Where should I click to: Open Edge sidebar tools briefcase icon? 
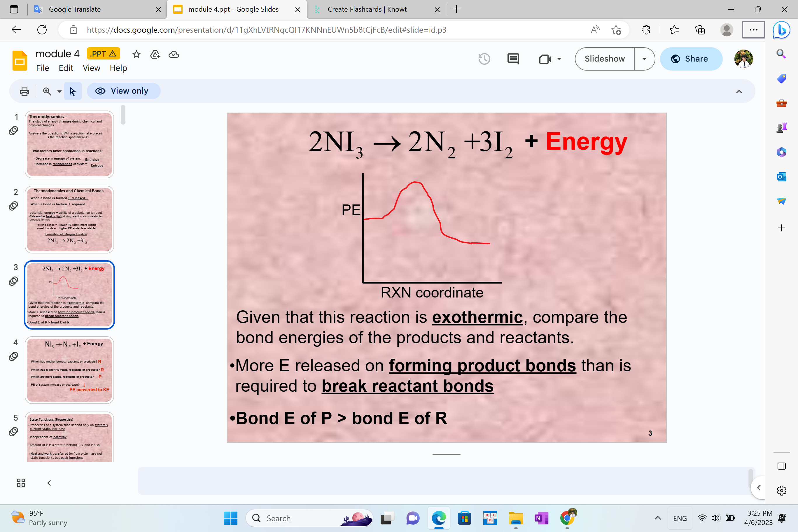coord(781,104)
